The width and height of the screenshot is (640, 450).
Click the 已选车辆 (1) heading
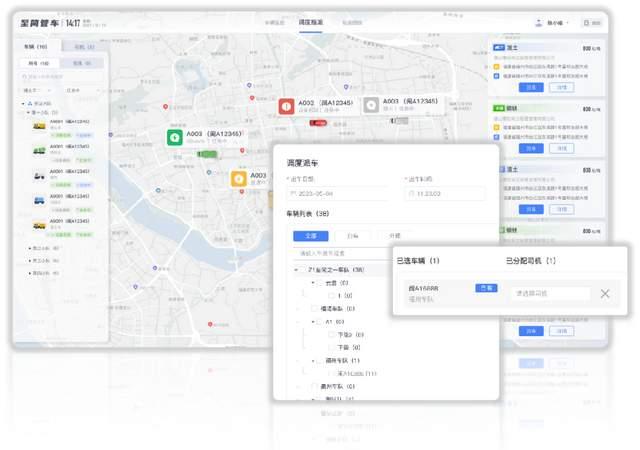418,261
